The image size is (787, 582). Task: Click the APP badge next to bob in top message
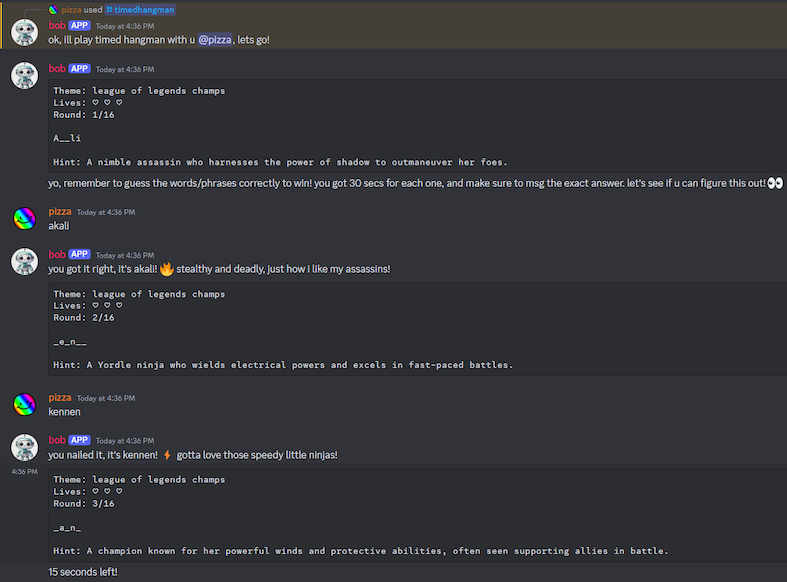[79, 26]
